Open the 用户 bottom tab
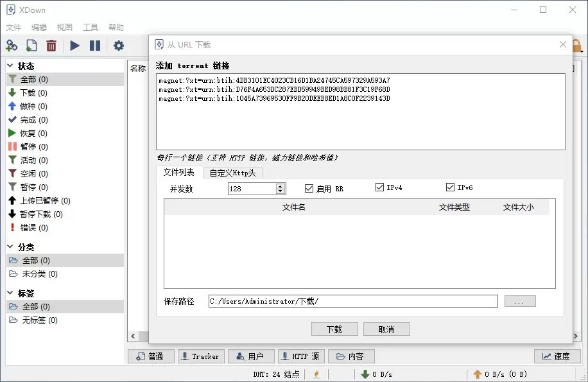The width and height of the screenshot is (588, 382). 251,356
